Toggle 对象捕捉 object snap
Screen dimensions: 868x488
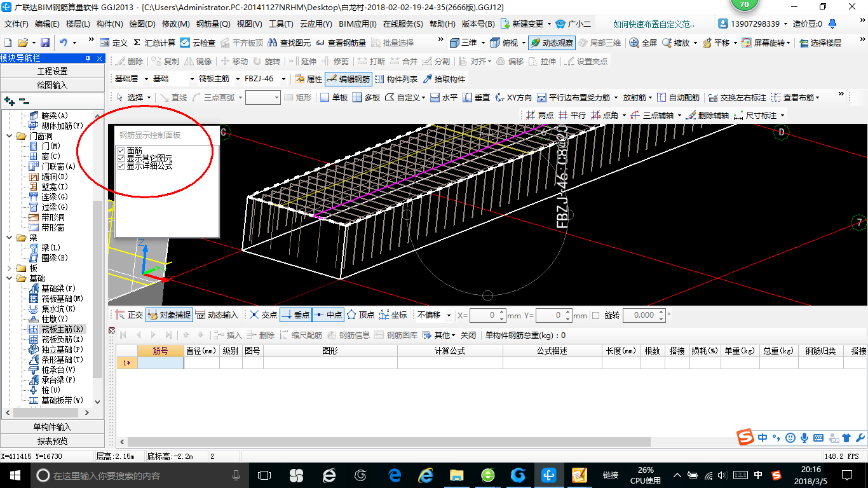tap(169, 315)
